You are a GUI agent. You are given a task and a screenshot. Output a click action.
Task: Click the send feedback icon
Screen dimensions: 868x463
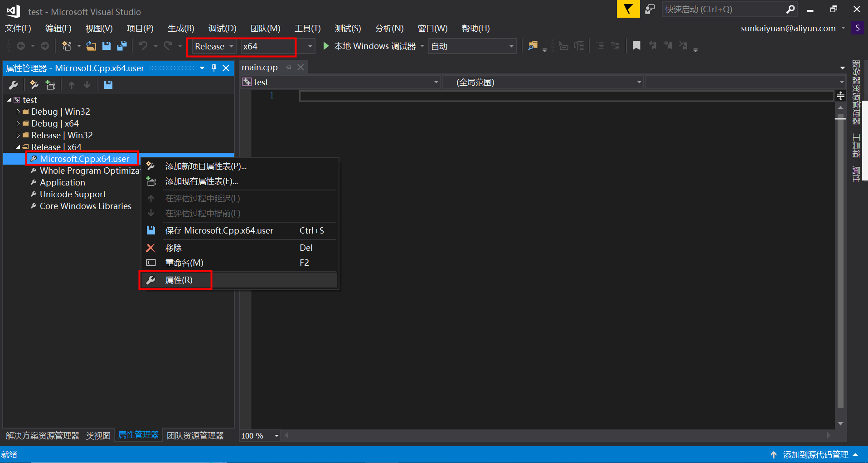650,9
